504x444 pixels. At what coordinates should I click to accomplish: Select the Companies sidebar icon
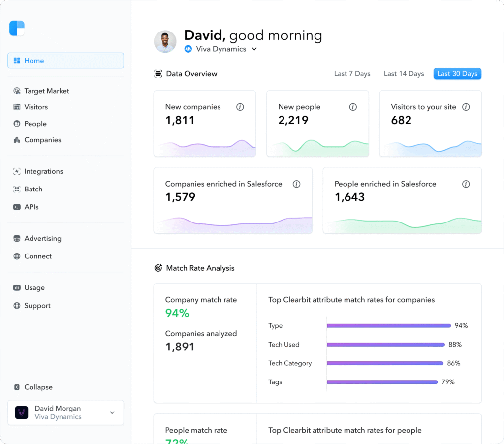click(16, 140)
